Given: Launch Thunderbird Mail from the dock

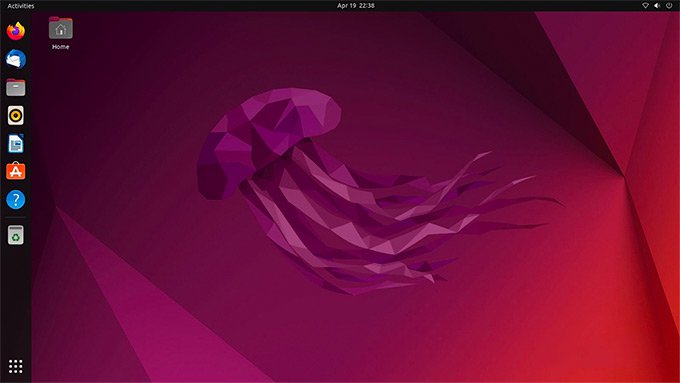Looking at the screenshot, I should coord(16,59).
